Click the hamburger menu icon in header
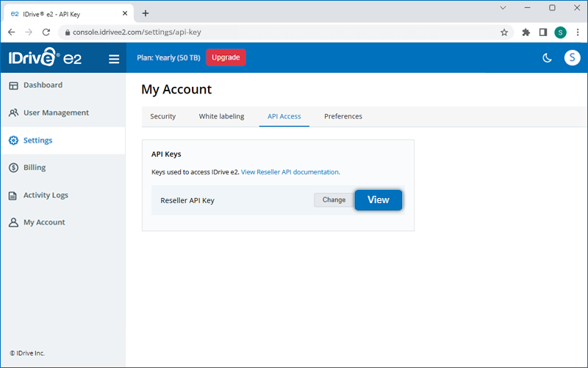Viewport: 588px width, 368px height. [x=114, y=59]
